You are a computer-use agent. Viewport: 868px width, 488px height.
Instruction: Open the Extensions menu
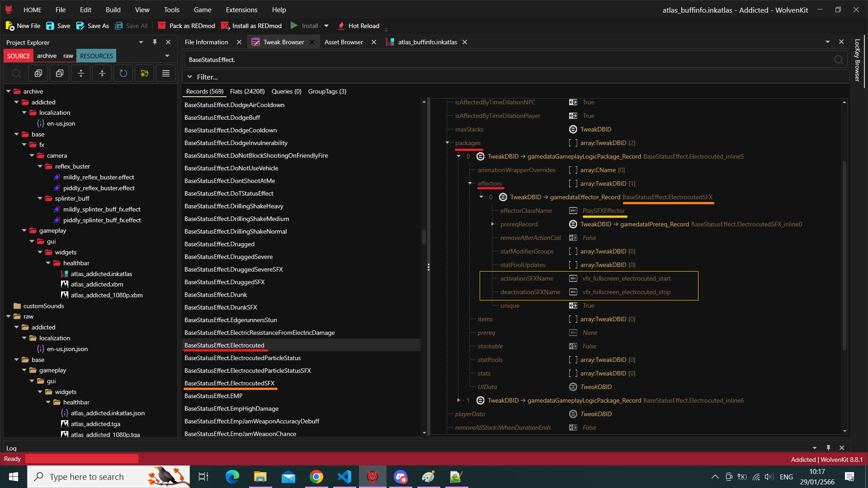241,9
